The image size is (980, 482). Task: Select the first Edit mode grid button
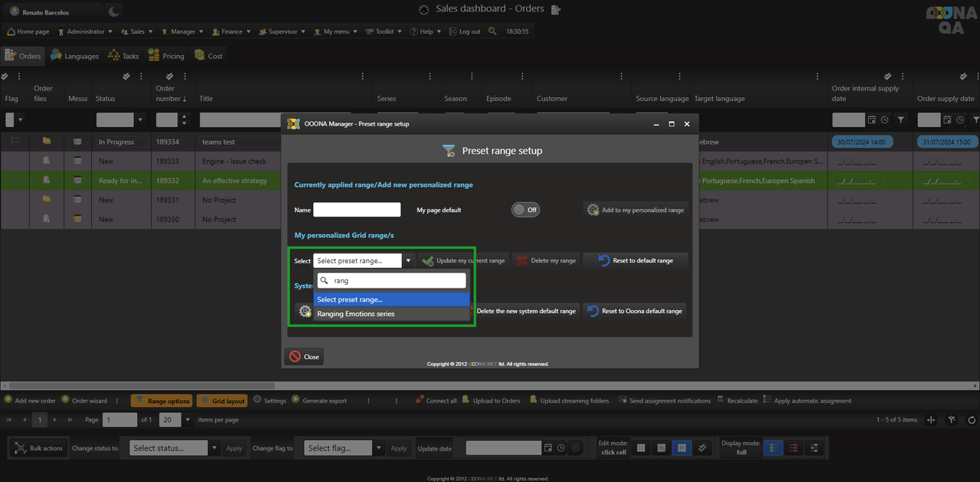pos(641,448)
